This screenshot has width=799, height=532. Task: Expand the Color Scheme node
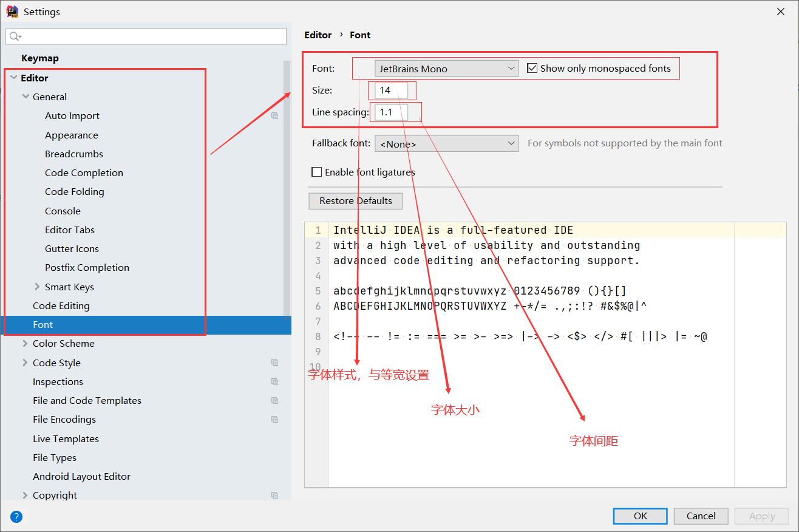point(25,343)
